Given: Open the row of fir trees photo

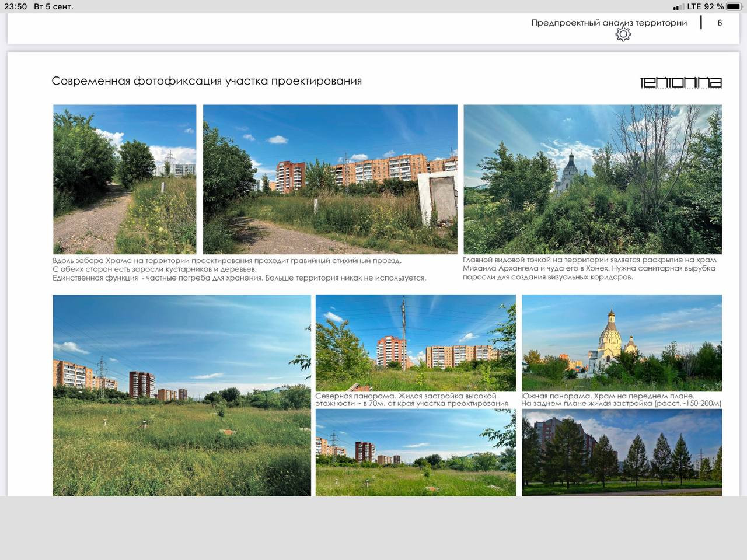Looking at the screenshot, I should coord(622,452).
